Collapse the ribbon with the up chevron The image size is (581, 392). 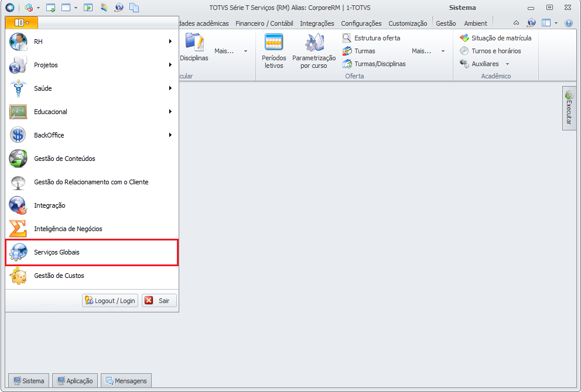pyautogui.click(x=516, y=23)
